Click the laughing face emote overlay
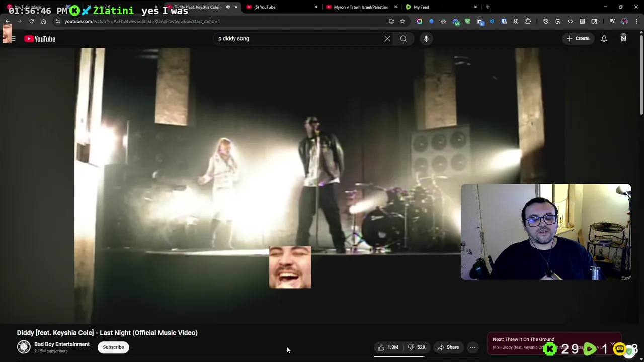The image size is (644, 362). (290, 267)
